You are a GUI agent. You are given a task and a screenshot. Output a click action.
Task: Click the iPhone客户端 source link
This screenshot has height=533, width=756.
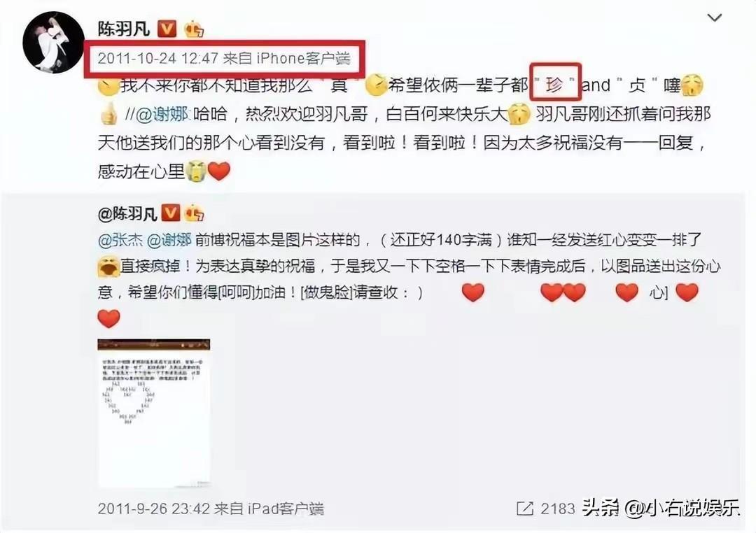(x=303, y=58)
